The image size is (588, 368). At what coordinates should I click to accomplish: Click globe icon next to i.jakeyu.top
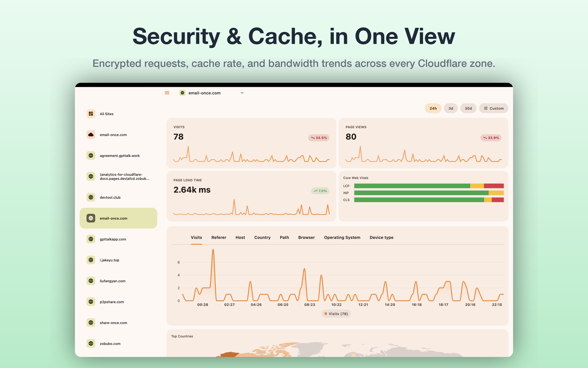[x=91, y=260]
